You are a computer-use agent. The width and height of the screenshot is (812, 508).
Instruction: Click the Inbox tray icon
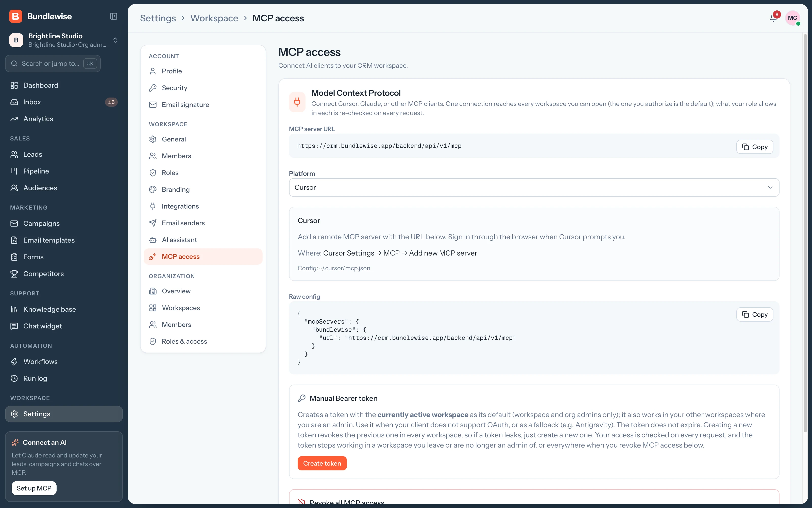tap(14, 102)
